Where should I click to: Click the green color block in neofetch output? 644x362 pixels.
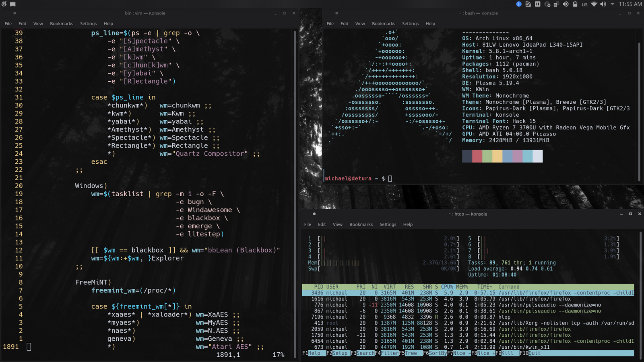pyautogui.click(x=487, y=156)
